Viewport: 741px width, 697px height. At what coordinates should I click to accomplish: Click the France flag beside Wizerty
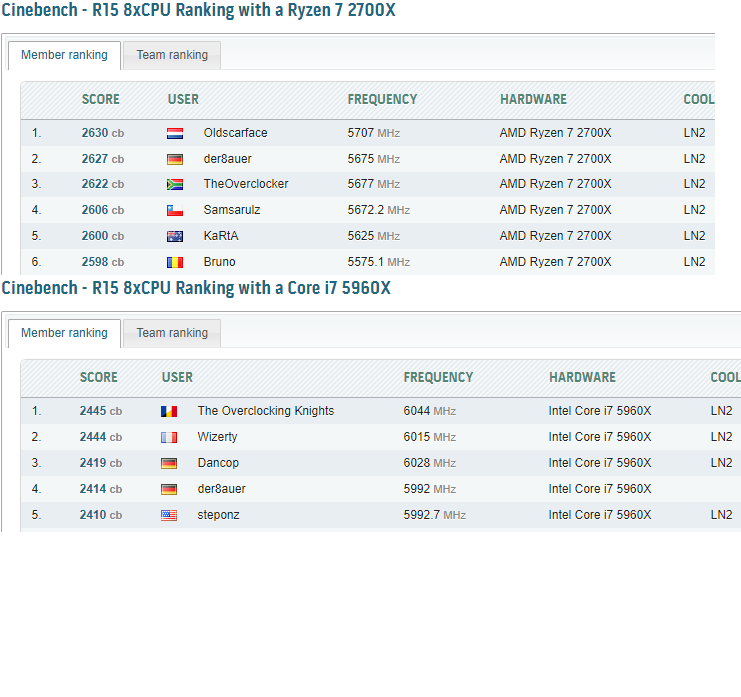[x=169, y=438]
